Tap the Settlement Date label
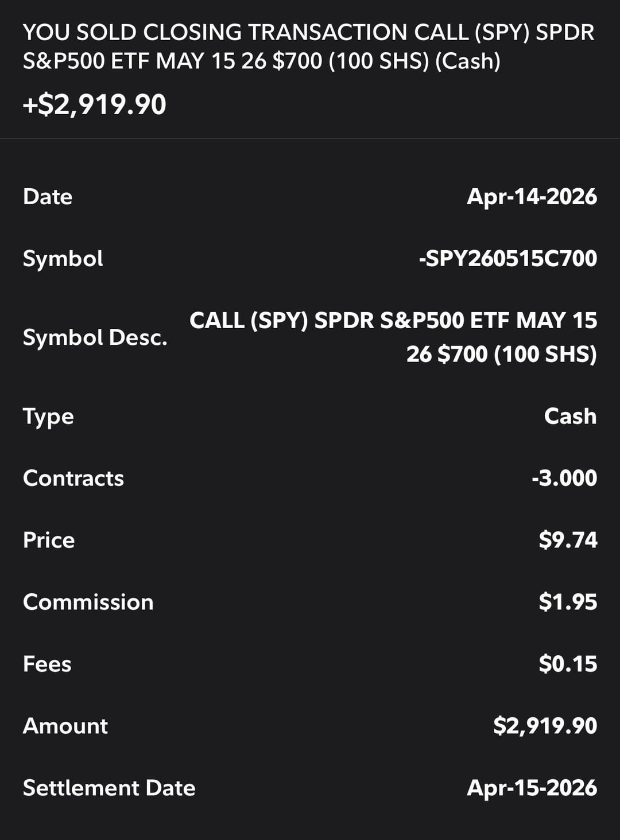Screen dimensions: 620x840 pos(109,788)
